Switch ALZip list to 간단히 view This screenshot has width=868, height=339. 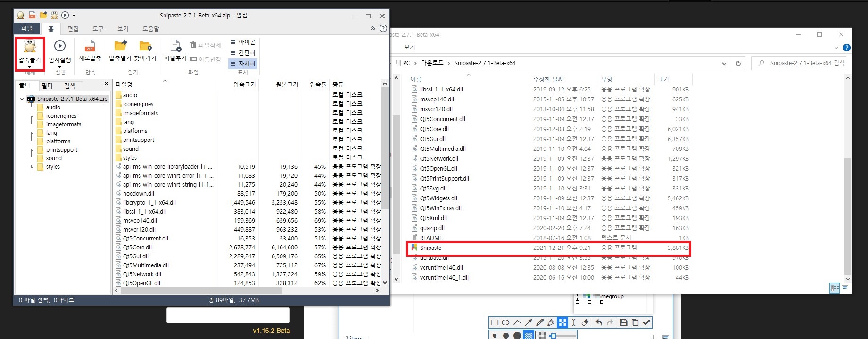(243, 53)
